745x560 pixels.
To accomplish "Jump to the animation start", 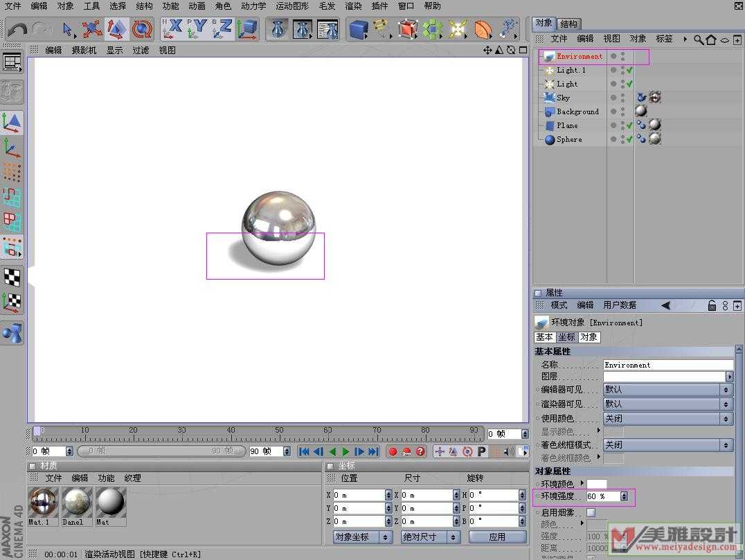I will 304,452.
